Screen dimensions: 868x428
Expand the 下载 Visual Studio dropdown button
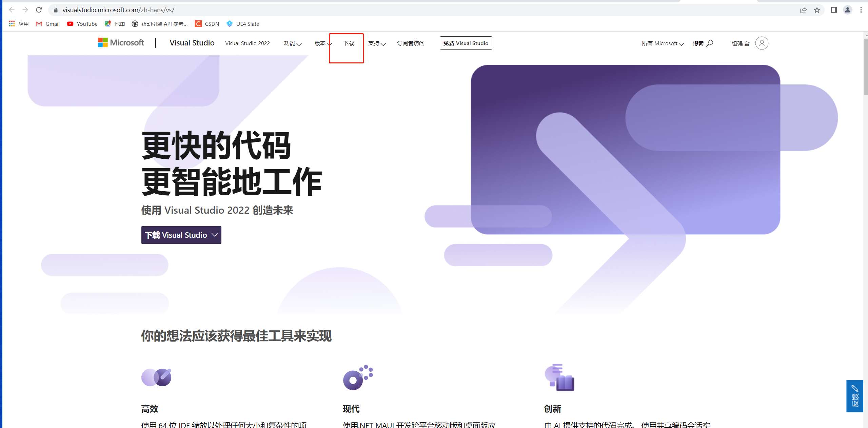pos(181,235)
